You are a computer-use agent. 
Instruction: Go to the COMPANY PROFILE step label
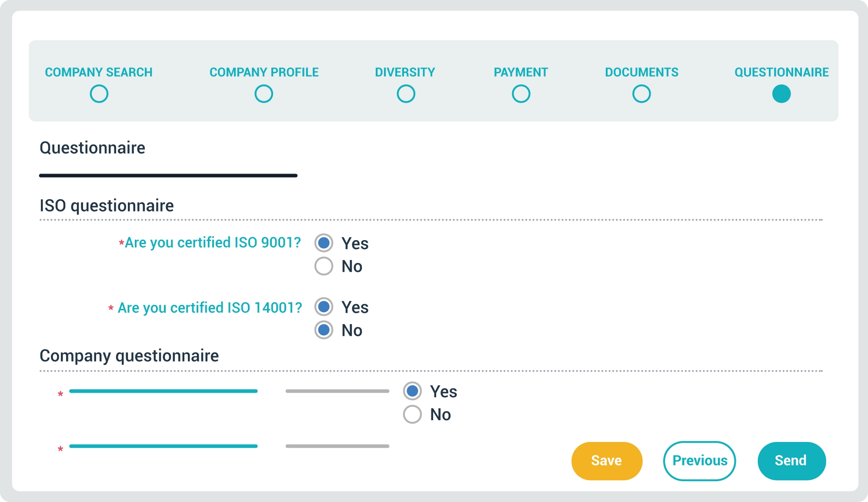tap(264, 72)
